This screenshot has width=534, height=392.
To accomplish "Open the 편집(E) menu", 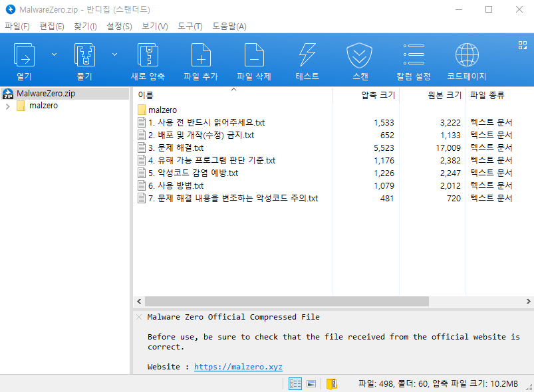I will coord(52,26).
